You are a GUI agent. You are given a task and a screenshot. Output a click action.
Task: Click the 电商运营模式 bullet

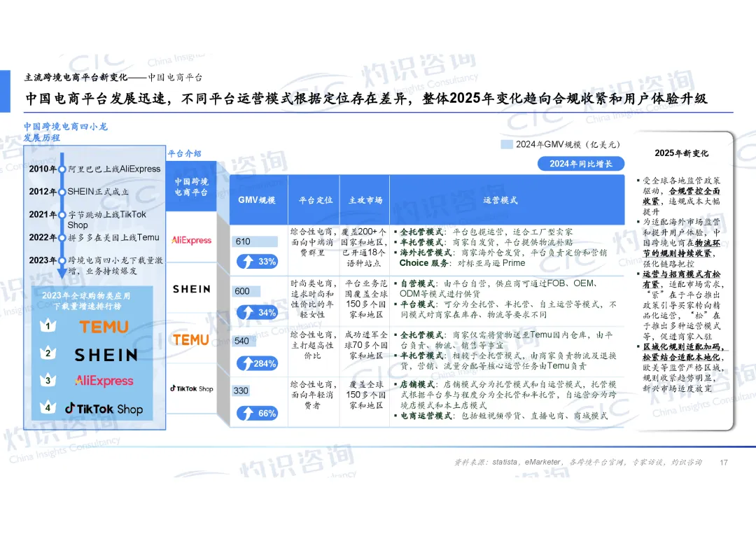point(501,416)
